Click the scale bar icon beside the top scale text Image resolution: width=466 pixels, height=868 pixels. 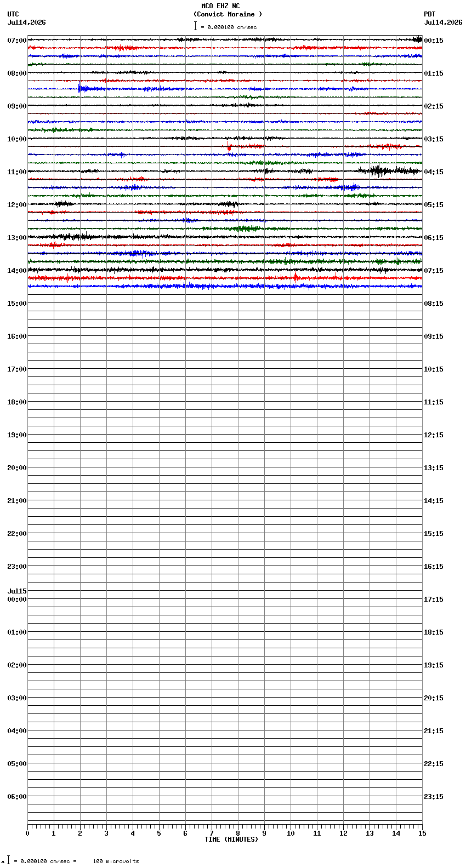tap(195, 26)
